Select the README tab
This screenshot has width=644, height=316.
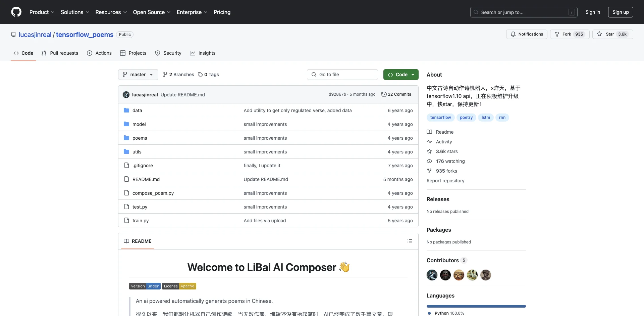[x=138, y=241]
